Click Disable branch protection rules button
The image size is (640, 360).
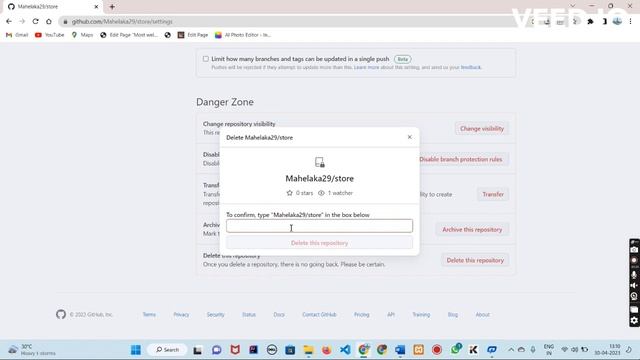460,159
